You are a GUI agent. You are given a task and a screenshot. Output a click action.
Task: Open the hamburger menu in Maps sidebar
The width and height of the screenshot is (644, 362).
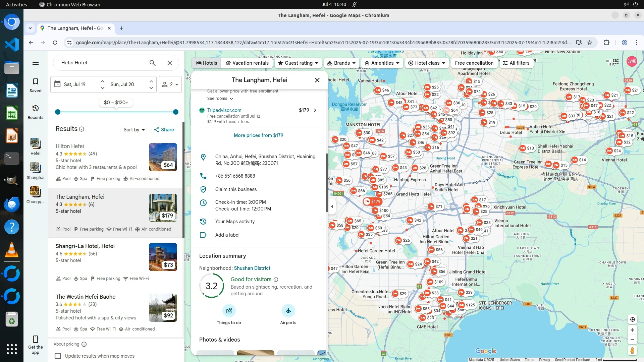pos(36,63)
